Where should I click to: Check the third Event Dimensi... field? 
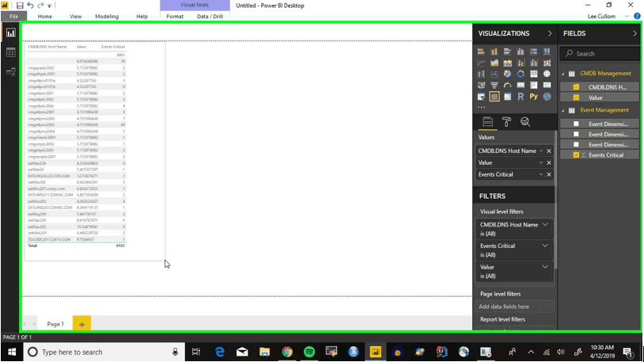pyautogui.click(x=576, y=144)
